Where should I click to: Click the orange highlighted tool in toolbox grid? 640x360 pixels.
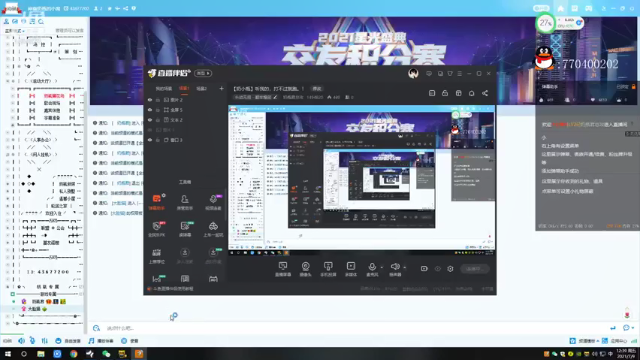coord(157,199)
